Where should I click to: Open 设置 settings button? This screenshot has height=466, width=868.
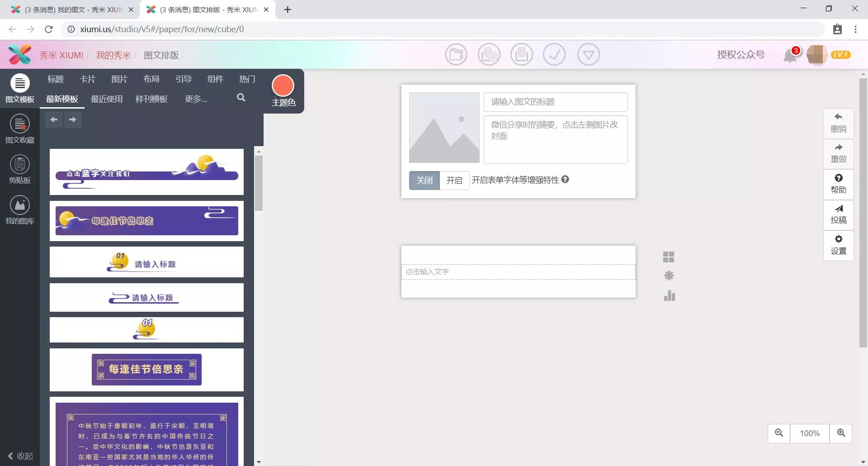(839, 245)
